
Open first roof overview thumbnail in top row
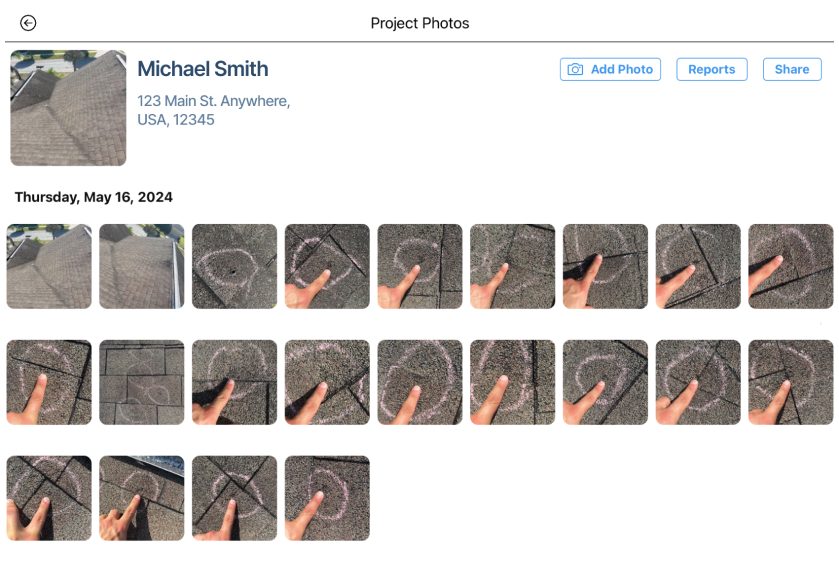(x=49, y=267)
